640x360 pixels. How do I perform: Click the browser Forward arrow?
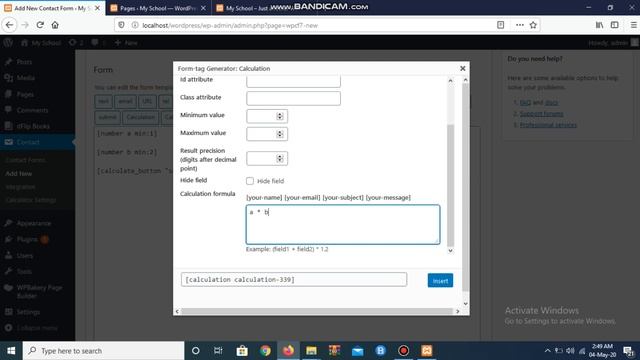(x=25, y=25)
